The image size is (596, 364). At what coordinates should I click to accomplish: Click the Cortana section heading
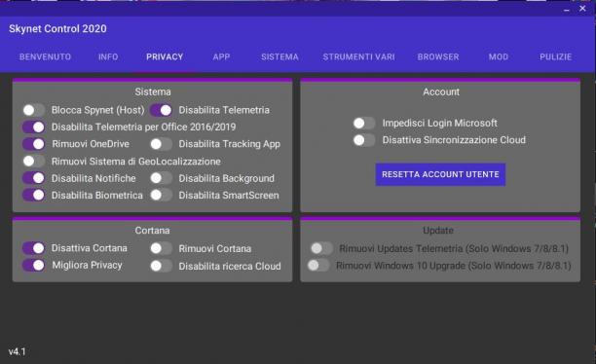pyautogui.click(x=153, y=231)
